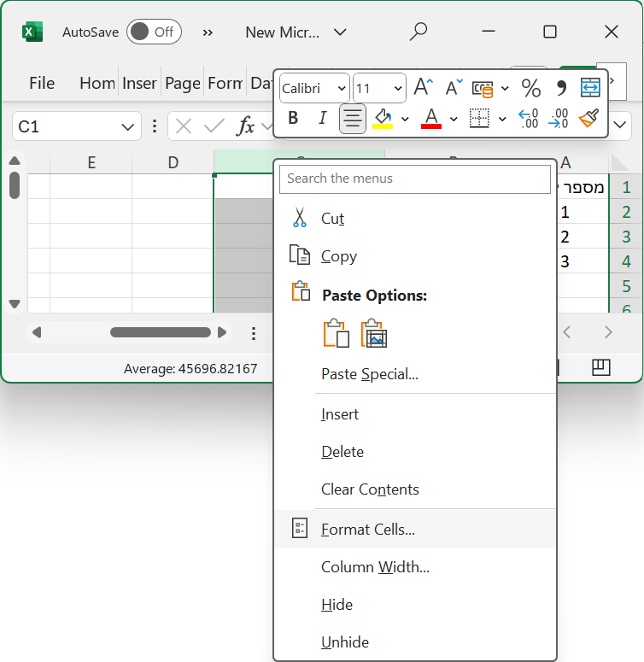Expand the Name Box dropdown arrow
644x662 pixels.
[128, 126]
